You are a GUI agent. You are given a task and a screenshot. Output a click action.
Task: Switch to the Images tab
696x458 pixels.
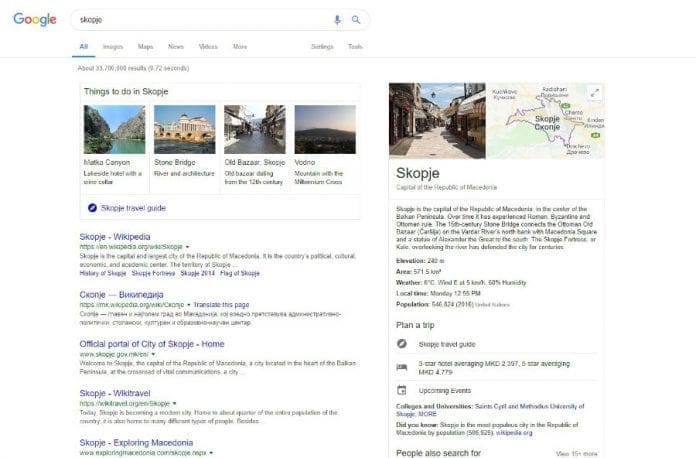tap(112, 46)
